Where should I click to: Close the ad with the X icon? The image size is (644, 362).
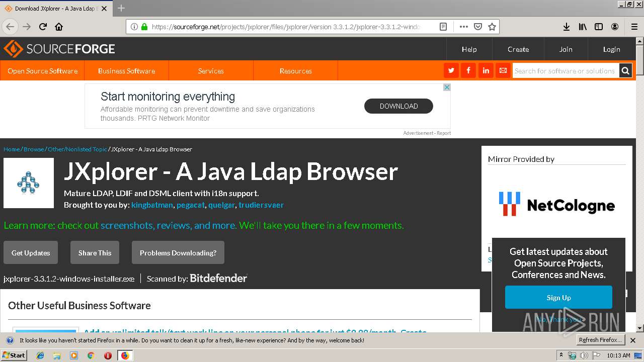447,87
